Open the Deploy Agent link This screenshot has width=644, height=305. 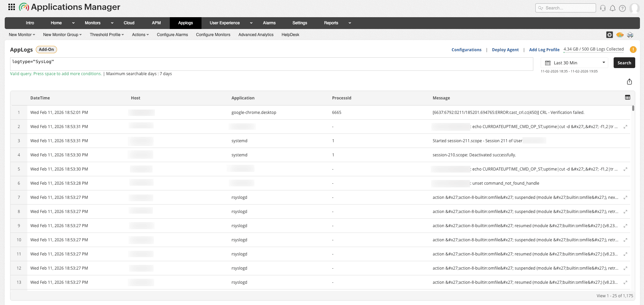pyautogui.click(x=505, y=50)
